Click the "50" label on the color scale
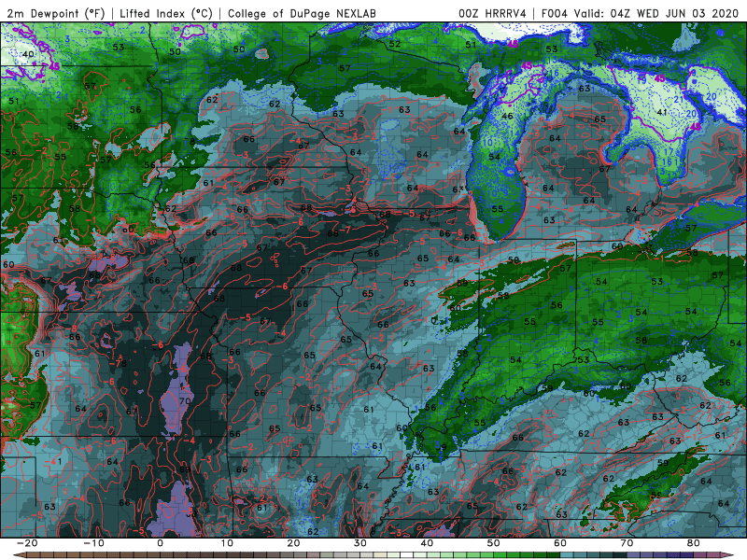The width and height of the screenshot is (747, 560). tap(494, 543)
